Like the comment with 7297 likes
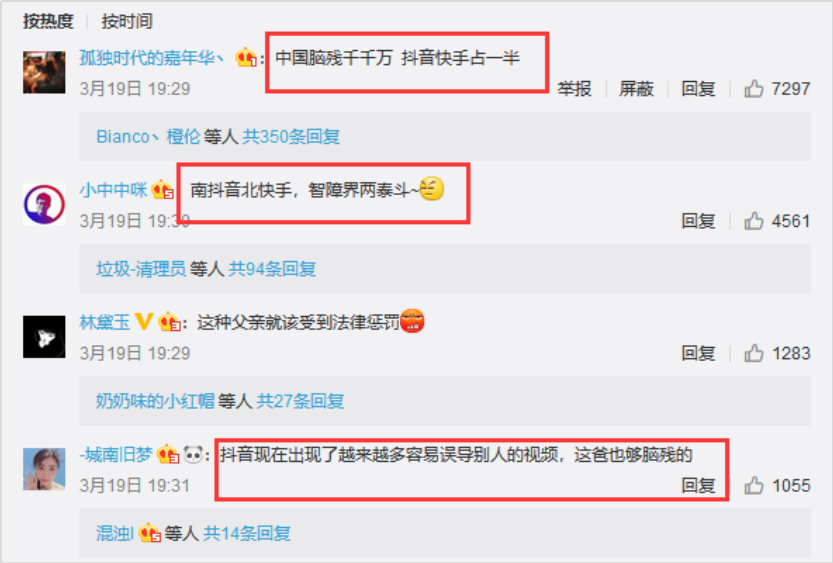Screen dimensions: 833x563 (x=753, y=88)
